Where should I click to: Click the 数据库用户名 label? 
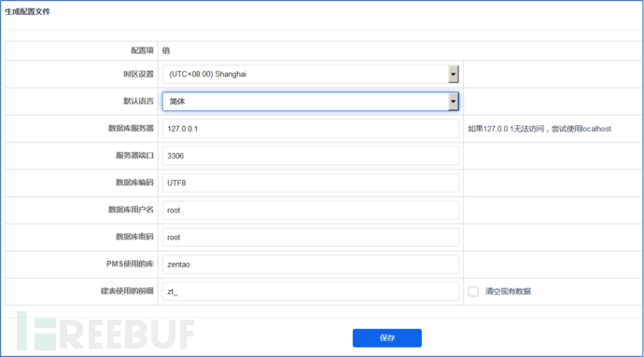131,210
